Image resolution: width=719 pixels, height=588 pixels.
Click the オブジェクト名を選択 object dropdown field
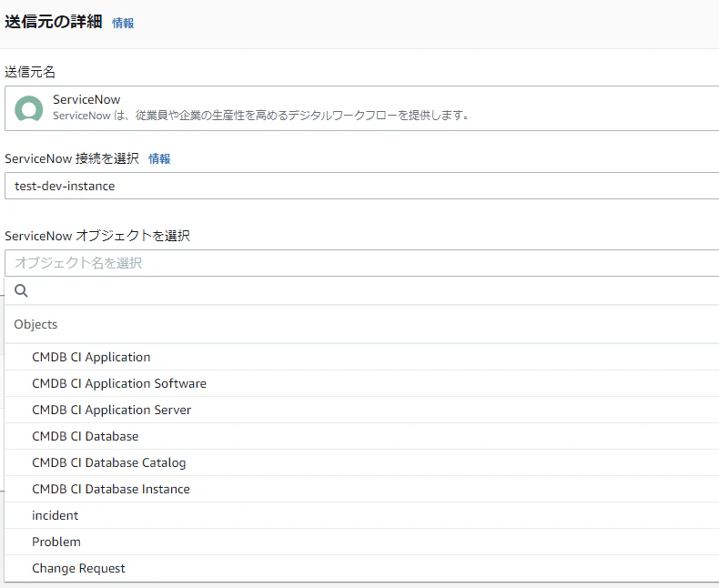362,263
